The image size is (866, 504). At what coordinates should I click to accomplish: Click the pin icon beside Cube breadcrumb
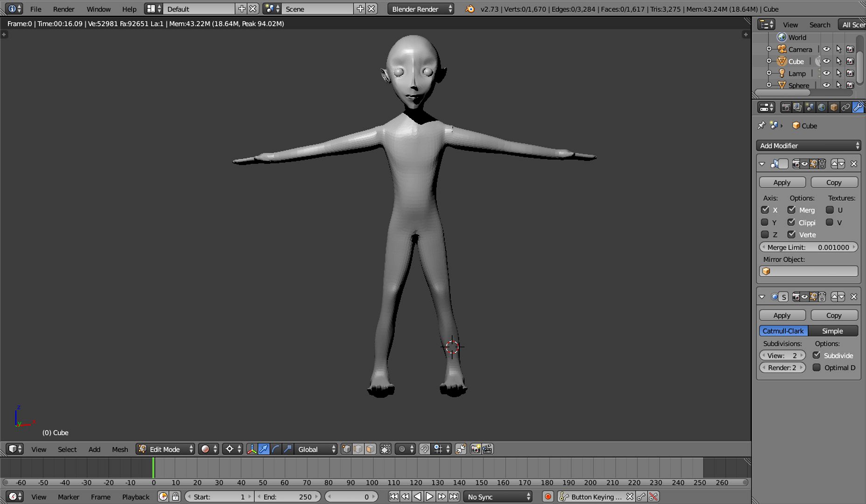761,126
